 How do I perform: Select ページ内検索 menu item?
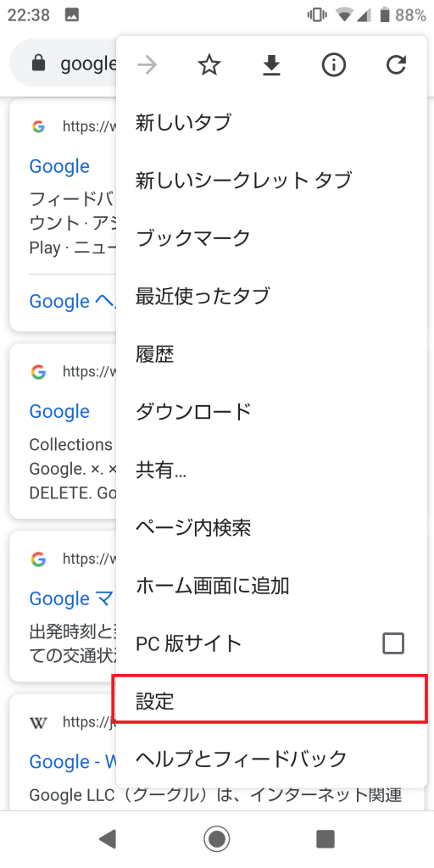[x=272, y=527]
